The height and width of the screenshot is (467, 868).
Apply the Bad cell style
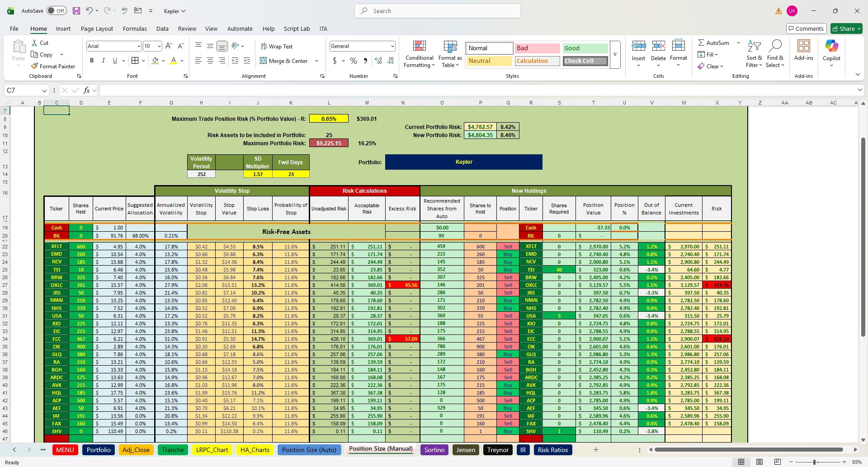[x=537, y=48]
